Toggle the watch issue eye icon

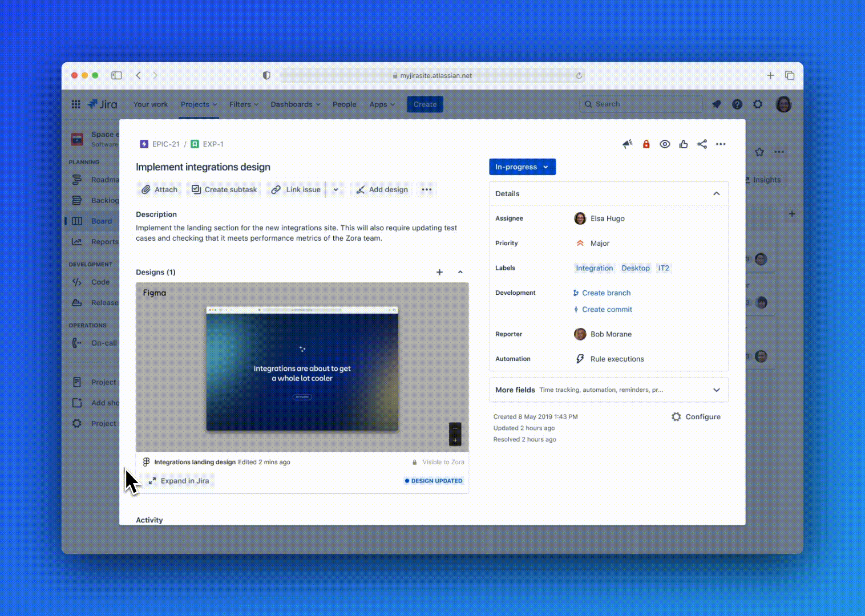pos(665,144)
